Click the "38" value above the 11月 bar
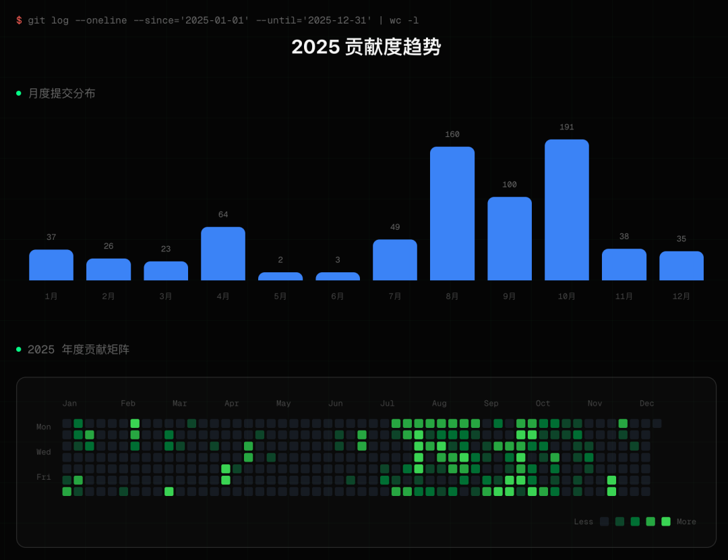 624,237
